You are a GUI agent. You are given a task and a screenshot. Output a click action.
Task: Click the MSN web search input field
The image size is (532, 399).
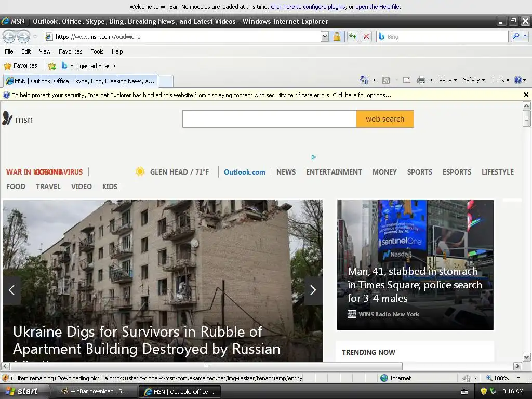[270, 119]
